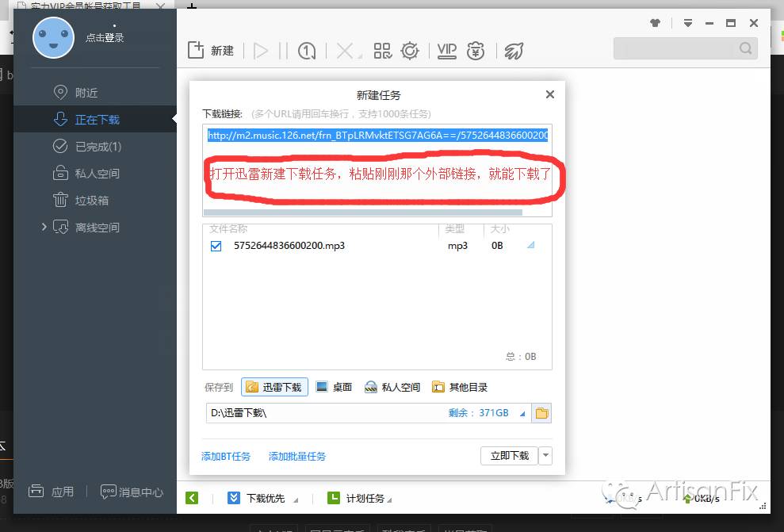Viewport: 784px width, 532px height.
Task: Click the browse folder icon by path
Action: click(x=541, y=413)
